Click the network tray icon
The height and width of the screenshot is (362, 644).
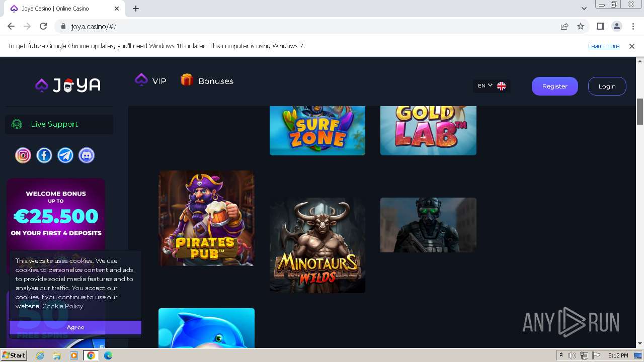pos(584,355)
